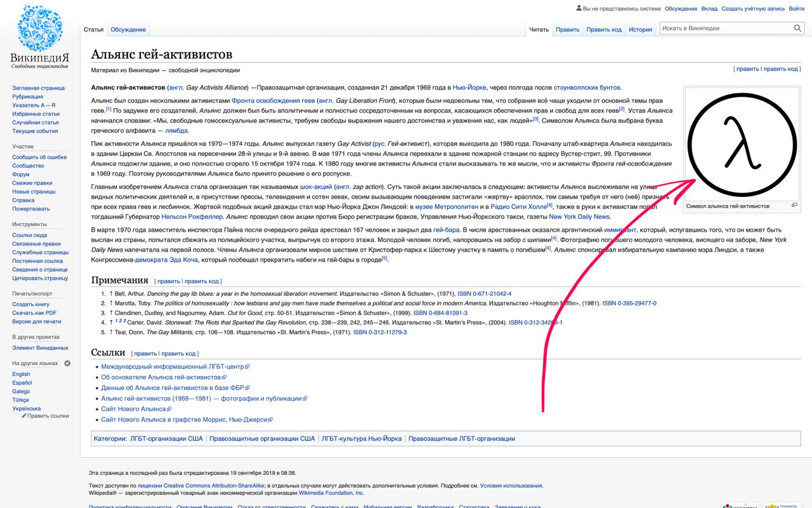Click the enlarge icon under lambda image
Viewport: 812px width, 508px height.
[794, 205]
